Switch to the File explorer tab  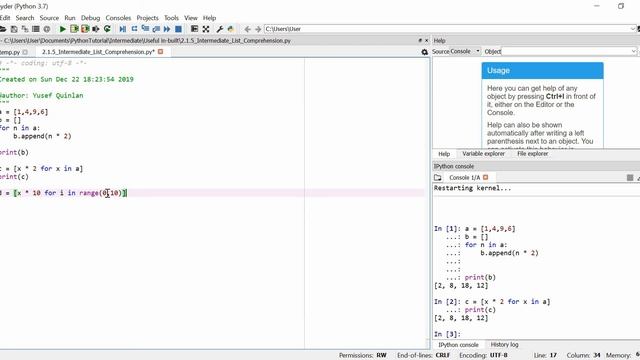pyautogui.click(x=533, y=154)
